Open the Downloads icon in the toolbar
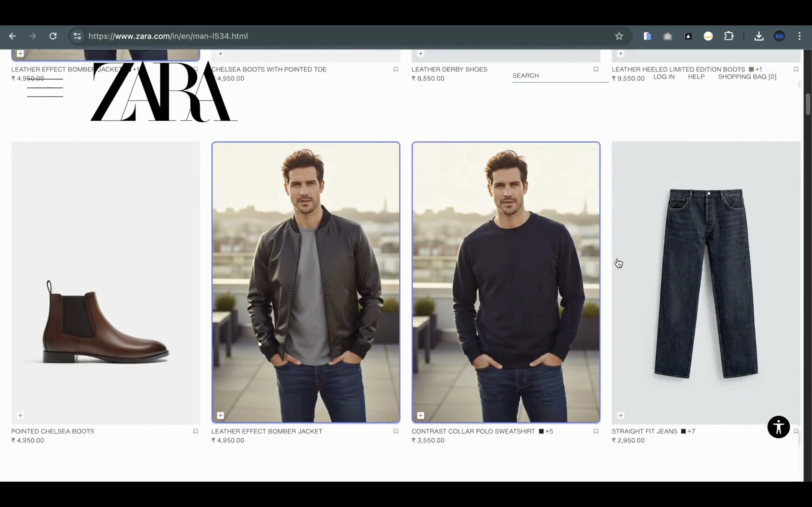The image size is (812, 507). (x=759, y=36)
